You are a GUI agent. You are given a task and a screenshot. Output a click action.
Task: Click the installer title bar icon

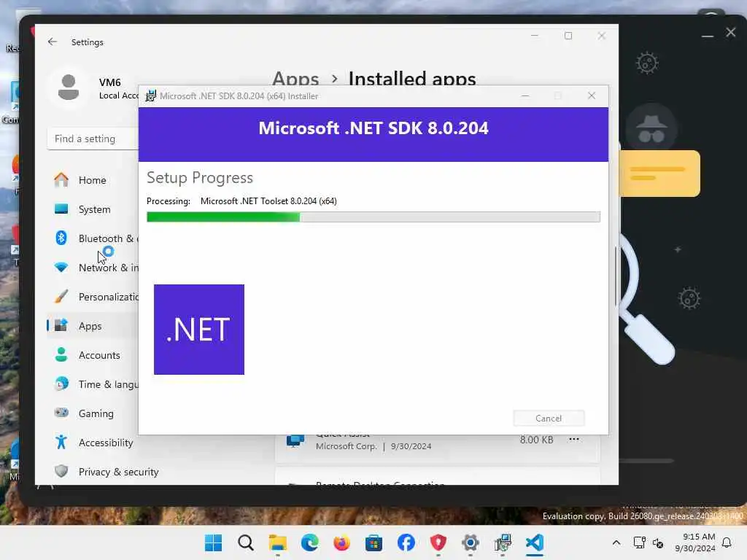point(150,96)
